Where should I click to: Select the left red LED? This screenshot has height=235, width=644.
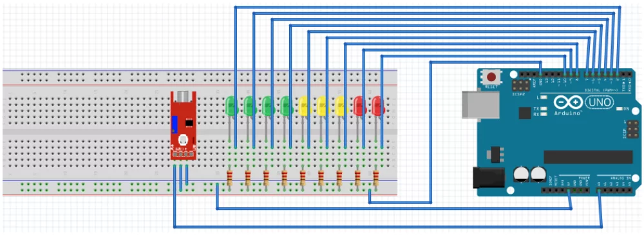tap(359, 106)
